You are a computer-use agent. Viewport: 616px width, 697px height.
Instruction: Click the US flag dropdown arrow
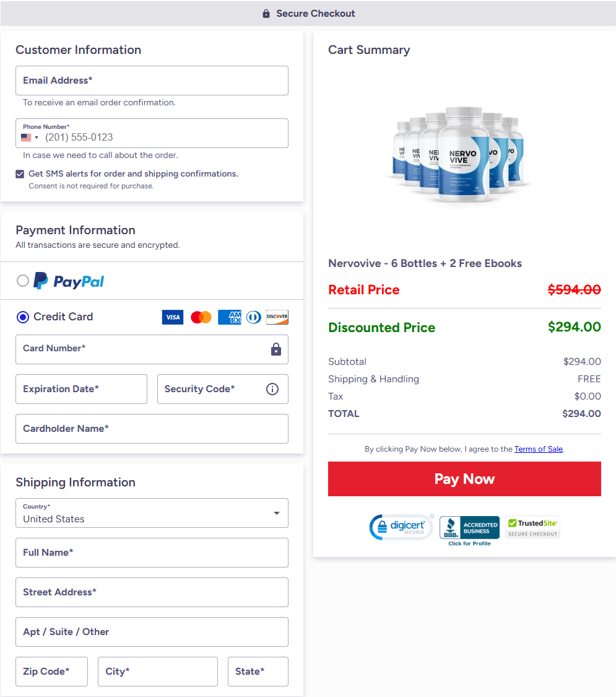coord(35,137)
